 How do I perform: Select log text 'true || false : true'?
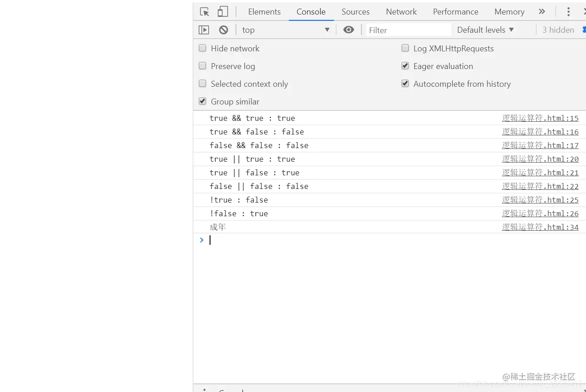pos(255,173)
